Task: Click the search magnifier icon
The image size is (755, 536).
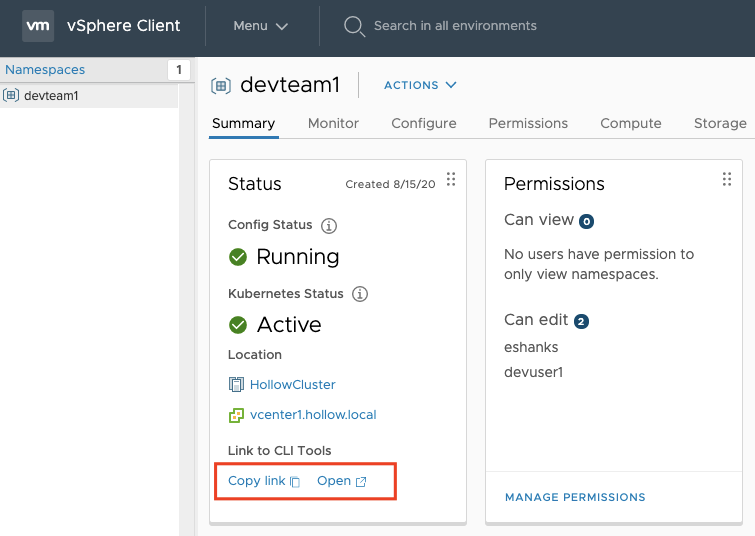Action: pyautogui.click(x=354, y=26)
